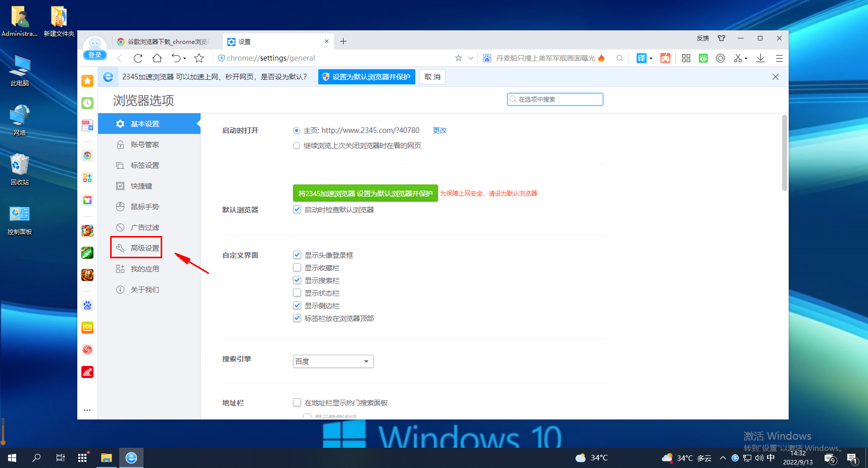
Task: Open 账号管家 settings section
Action: point(149,145)
